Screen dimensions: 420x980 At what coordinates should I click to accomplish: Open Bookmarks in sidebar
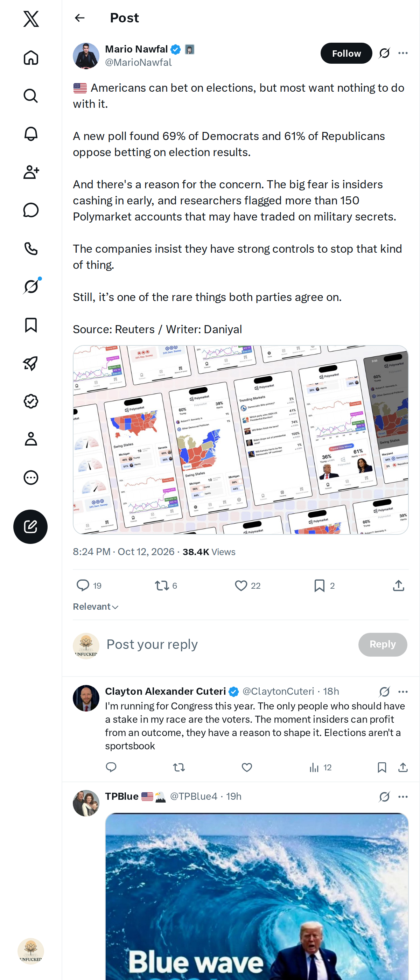pos(31,325)
